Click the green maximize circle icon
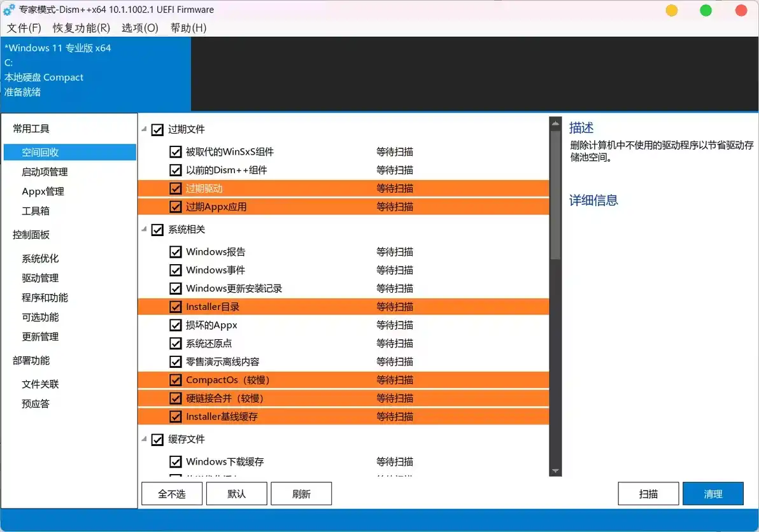759x532 pixels. [x=706, y=10]
